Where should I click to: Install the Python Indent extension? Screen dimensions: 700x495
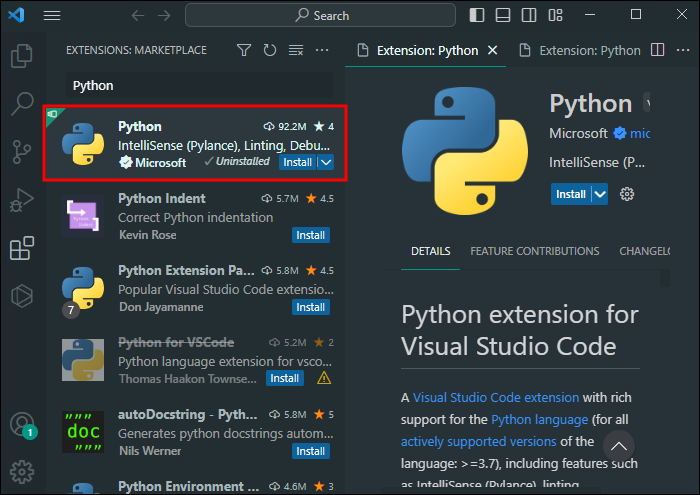pyautogui.click(x=311, y=235)
